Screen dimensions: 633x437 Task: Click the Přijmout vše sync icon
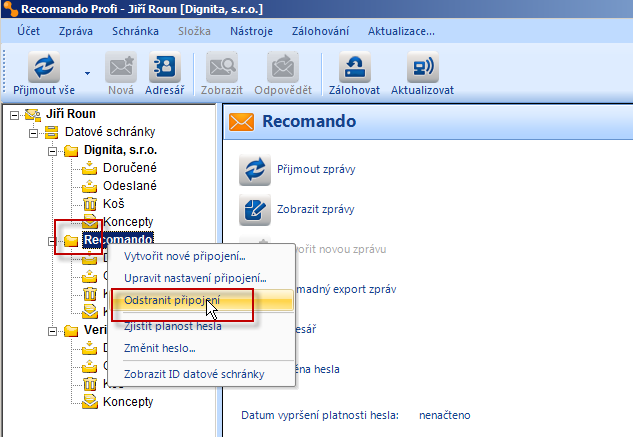44,67
